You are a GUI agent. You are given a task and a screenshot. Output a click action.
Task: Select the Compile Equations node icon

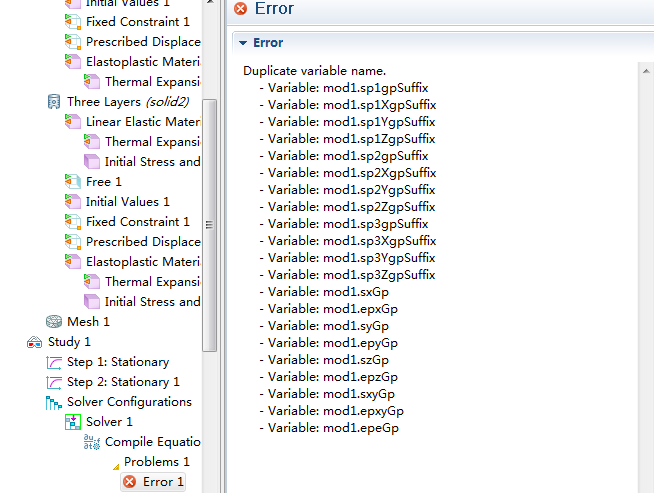pyautogui.click(x=92, y=442)
